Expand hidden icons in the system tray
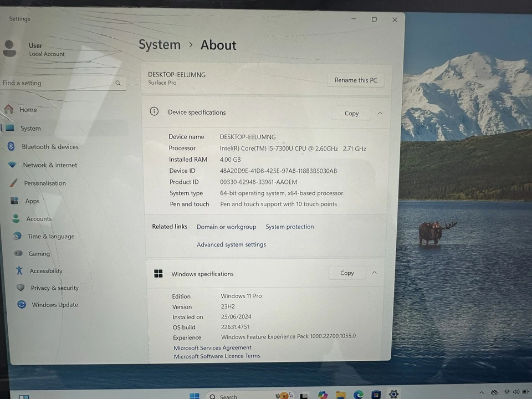This screenshot has height=399, width=532. coord(482,392)
